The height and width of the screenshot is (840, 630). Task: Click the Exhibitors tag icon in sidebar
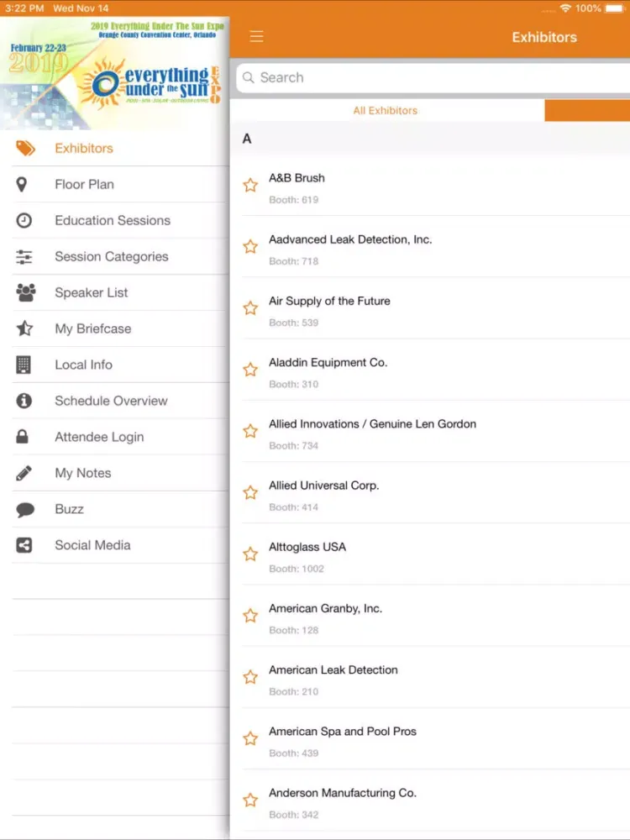(x=25, y=149)
